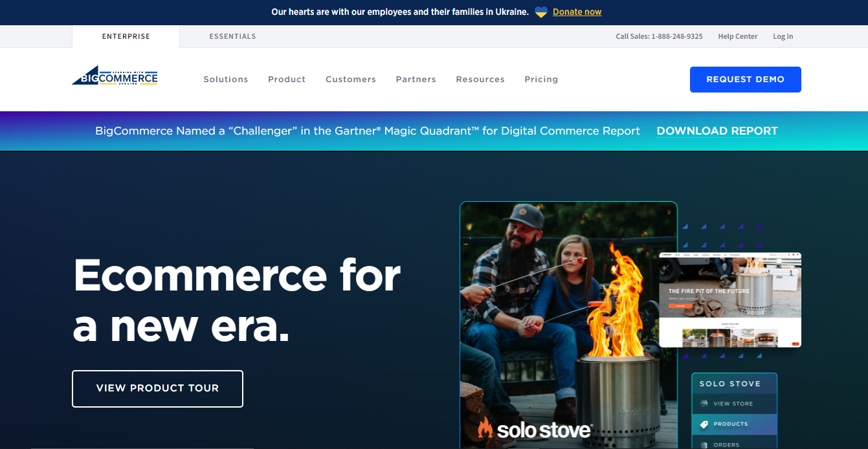Image resolution: width=868 pixels, height=449 pixels.
Task: Click the Solo Stove website preview thumbnail
Action: click(730, 300)
